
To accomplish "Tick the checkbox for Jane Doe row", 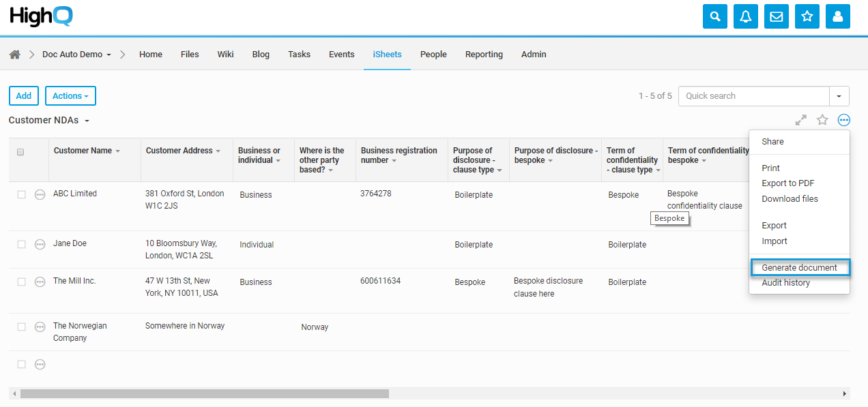I will click(x=21, y=244).
